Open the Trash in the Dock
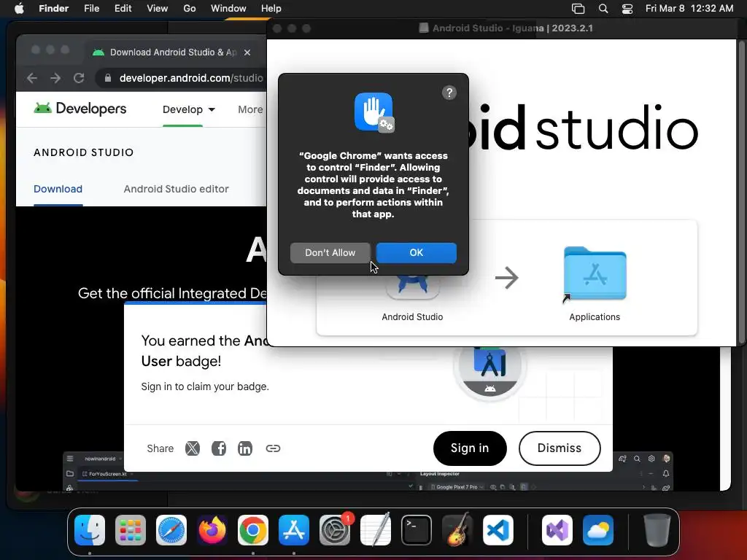This screenshot has width=747, height=560. click(657, 530)
